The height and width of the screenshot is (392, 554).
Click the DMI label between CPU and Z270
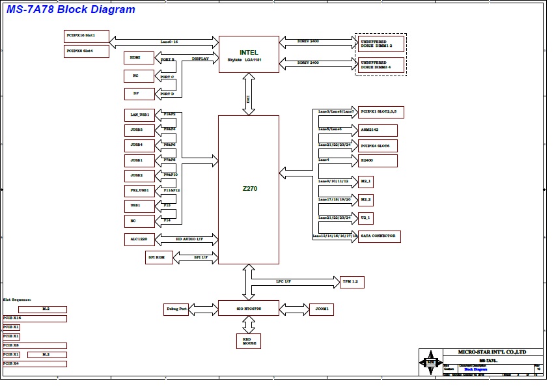tap(249, 99)
